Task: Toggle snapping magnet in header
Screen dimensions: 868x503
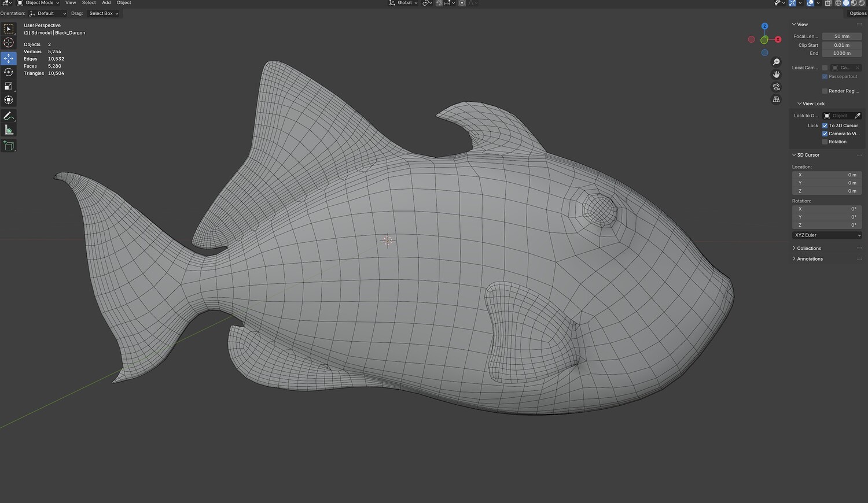Action: 439,3
